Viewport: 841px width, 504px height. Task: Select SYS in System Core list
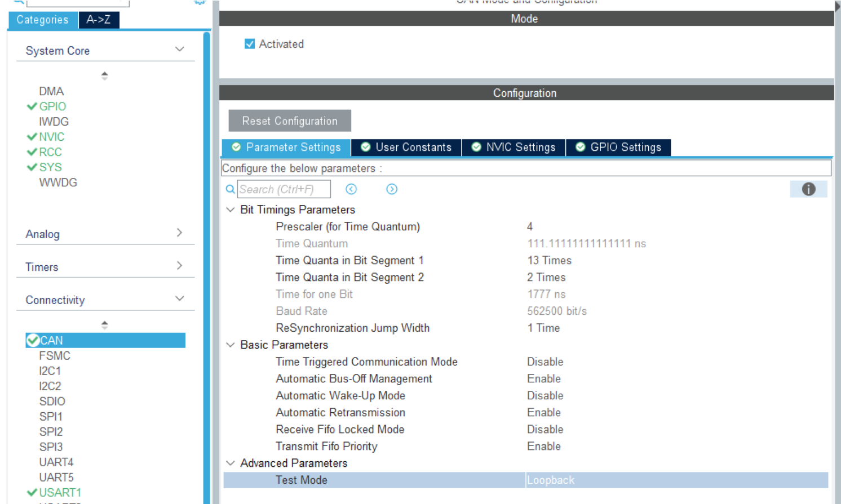[x=50, y=167]
